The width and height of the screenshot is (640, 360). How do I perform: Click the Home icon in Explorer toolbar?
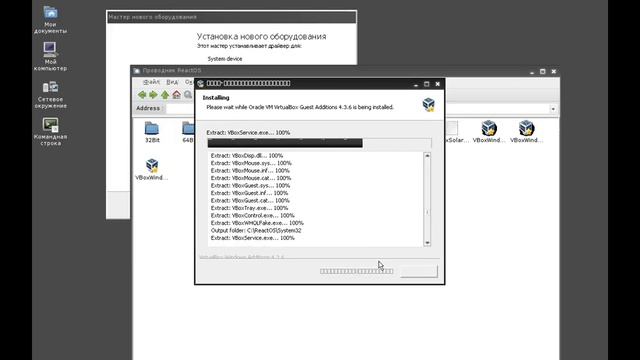[176, 95]
